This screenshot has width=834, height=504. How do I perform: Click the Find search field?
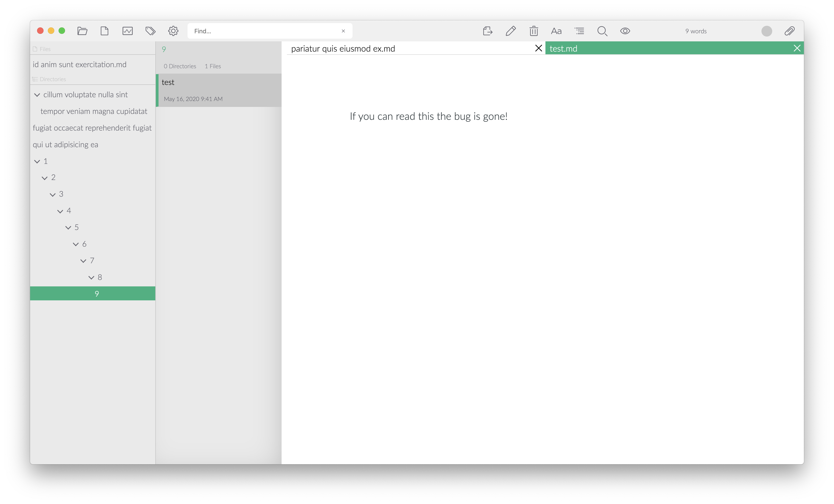270,31
